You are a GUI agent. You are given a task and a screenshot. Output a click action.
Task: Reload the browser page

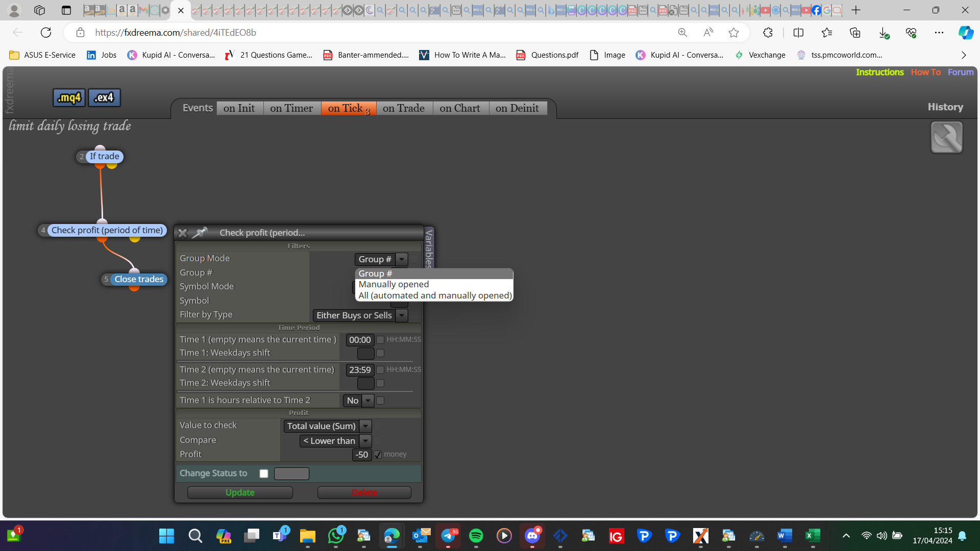46,33
